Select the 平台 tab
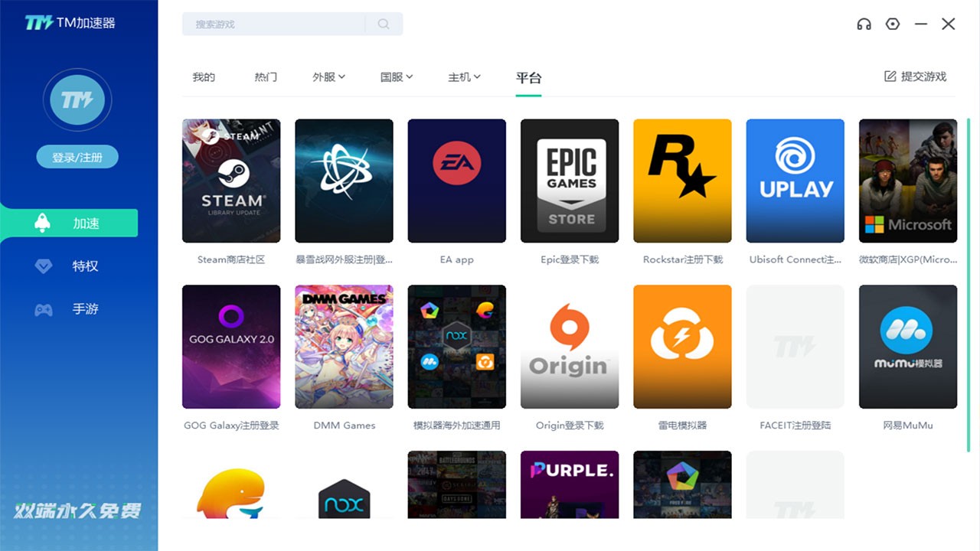The height and width of the screenshot is (551, 980). click(528, 77)
